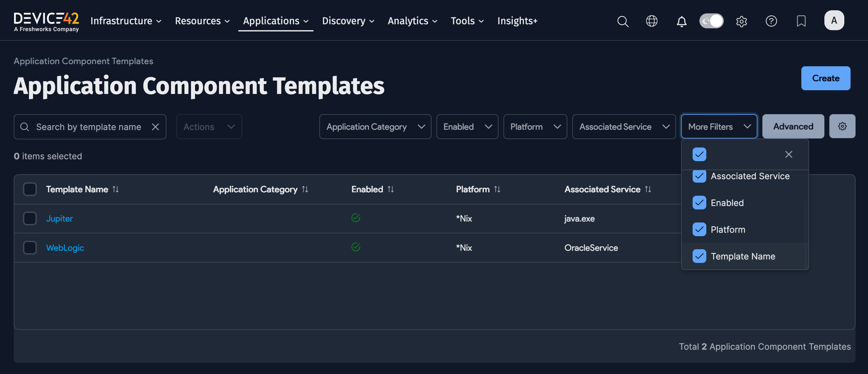Open the global search magnifier icon
The width and height of the screenshot is (868, 374).
(623, 21)
